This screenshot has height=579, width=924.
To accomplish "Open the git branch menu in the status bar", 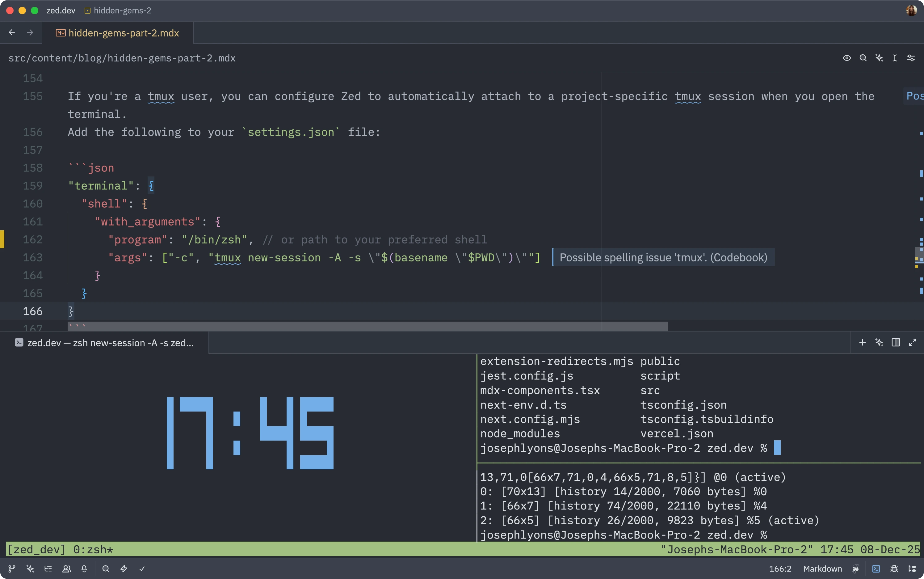I will pyautogui.click(x=12, y=569).
